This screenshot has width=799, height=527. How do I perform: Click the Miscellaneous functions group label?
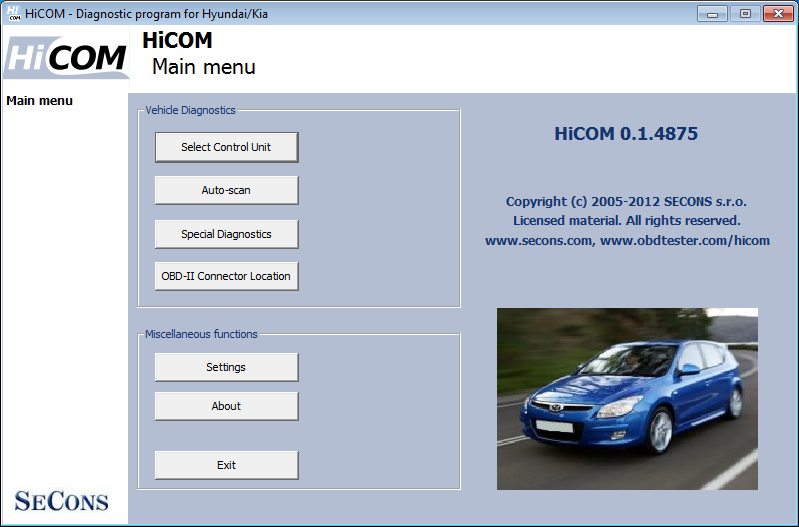tap(201, 334)
